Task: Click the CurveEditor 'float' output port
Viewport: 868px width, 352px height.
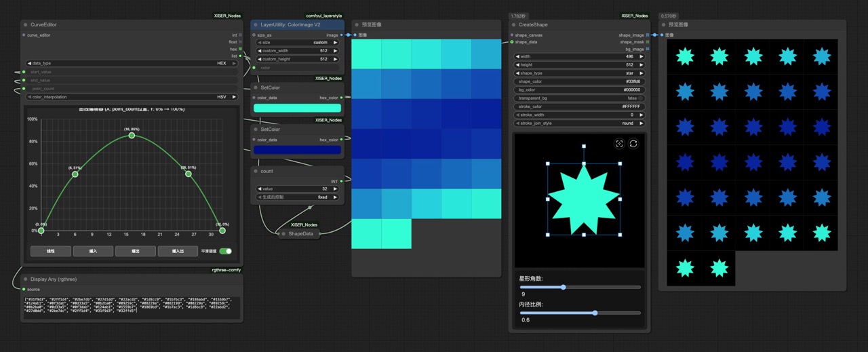Action: tap(241, 42)
